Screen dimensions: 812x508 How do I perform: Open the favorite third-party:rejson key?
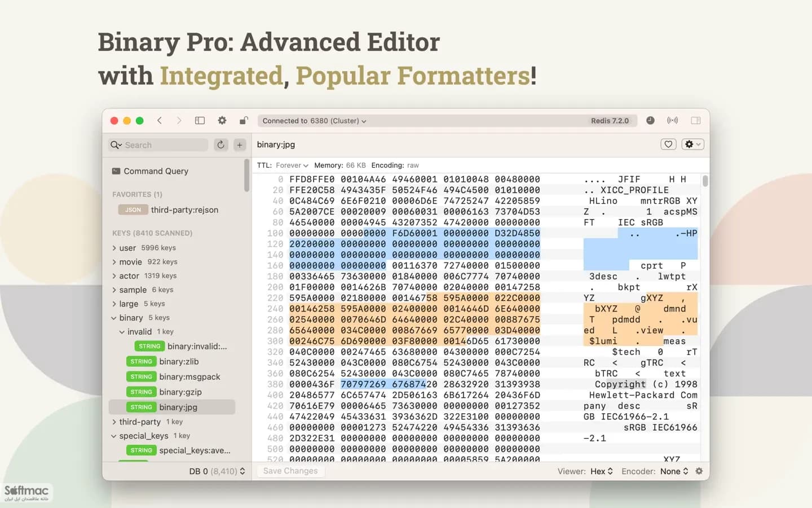[x=184, y=210]
